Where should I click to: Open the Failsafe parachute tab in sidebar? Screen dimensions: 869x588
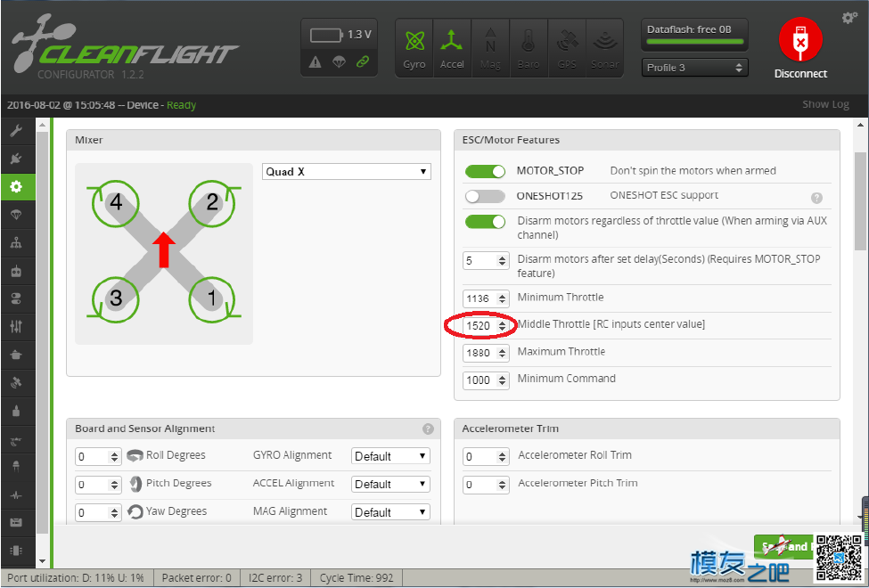click(16, 215)
